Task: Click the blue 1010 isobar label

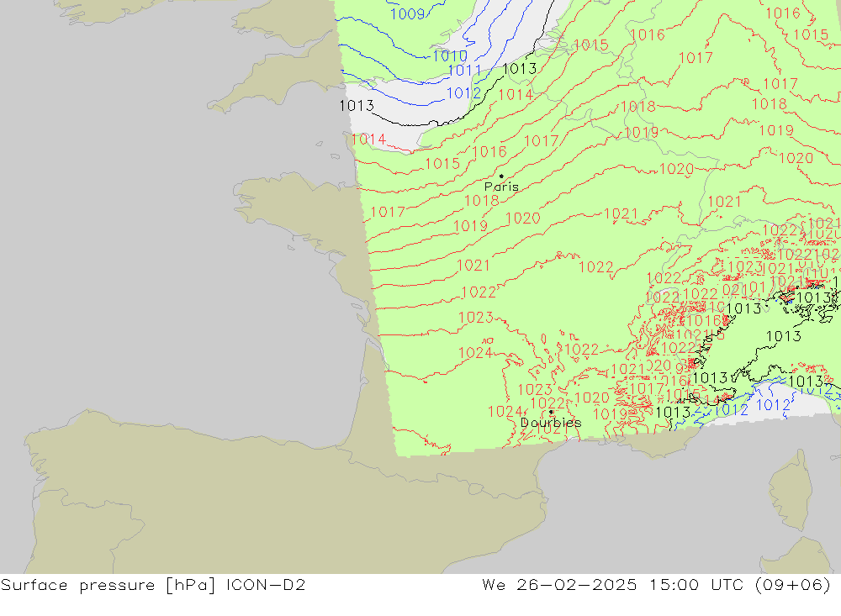Action: 450,55
